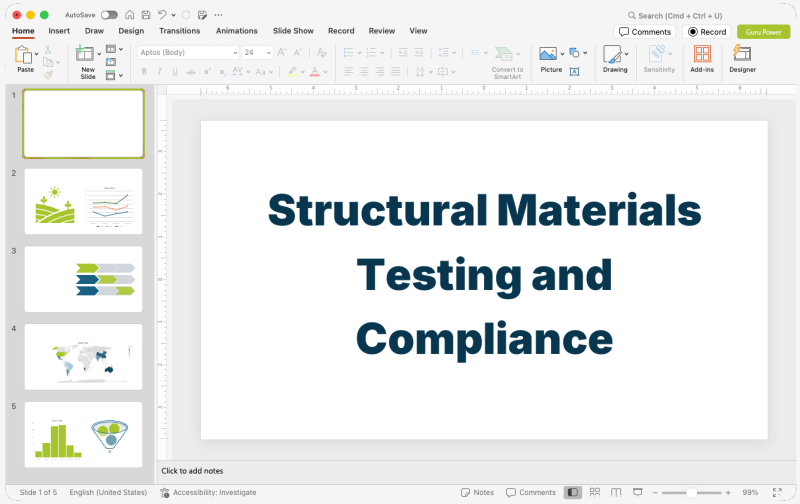Open the Review ribbon tab
The height and width of the screenshot is (504, 800).
click(x=382, y=31)
